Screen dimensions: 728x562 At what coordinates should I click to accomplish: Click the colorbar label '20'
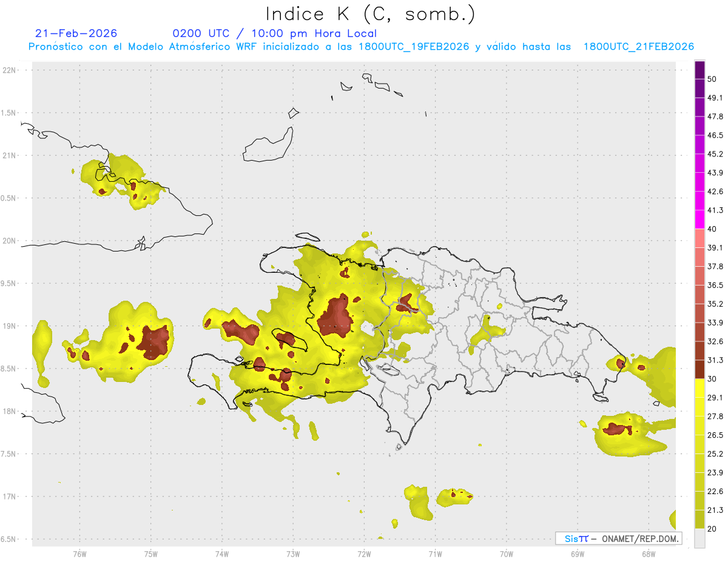click(x=712, y=529)
